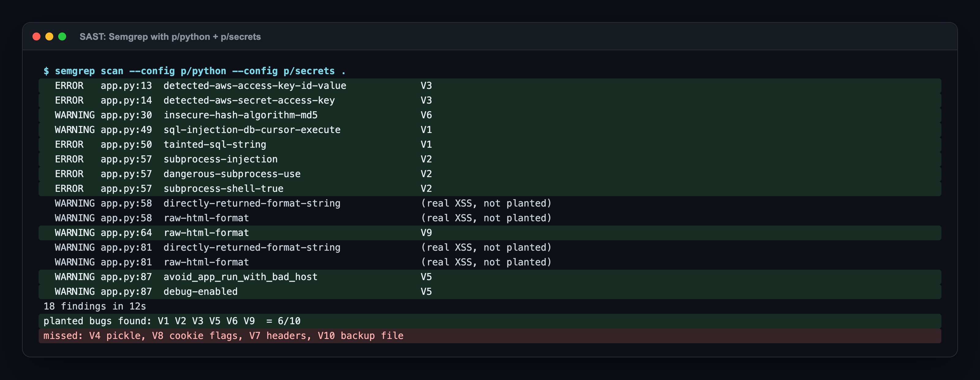The height and width of the screenshot is (380, 980).
Task: Select the detected-aws-secret-access-key finding
Action: [x=490, y=101]
